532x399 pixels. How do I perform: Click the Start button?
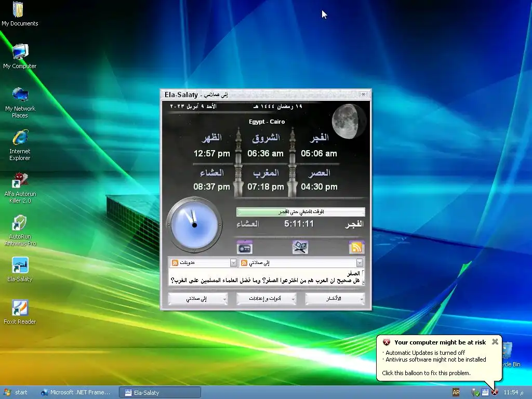pyautogui.click(x=16, y=392)
